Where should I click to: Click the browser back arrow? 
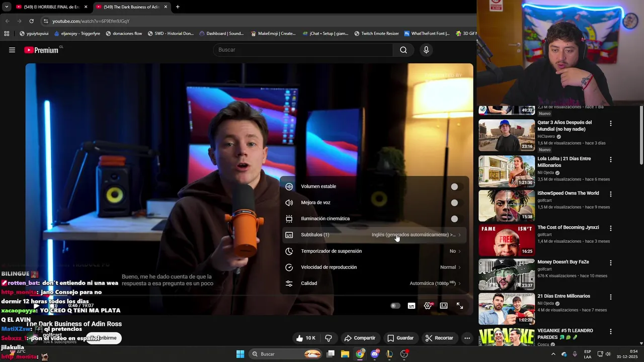tap(7, 21)
